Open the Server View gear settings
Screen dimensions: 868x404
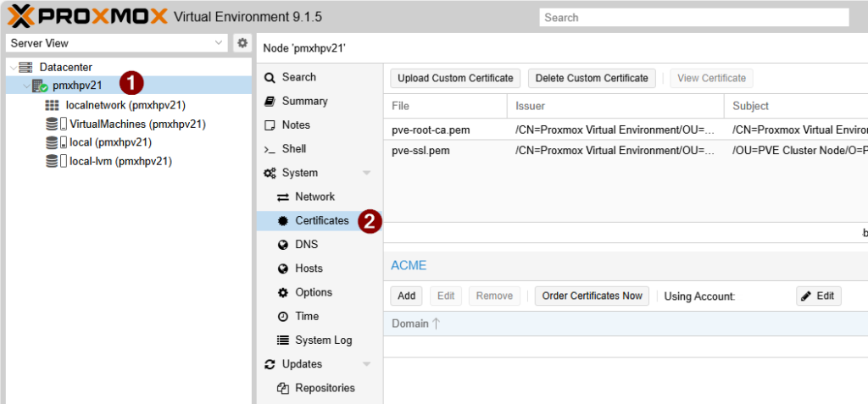coord(242,42)
